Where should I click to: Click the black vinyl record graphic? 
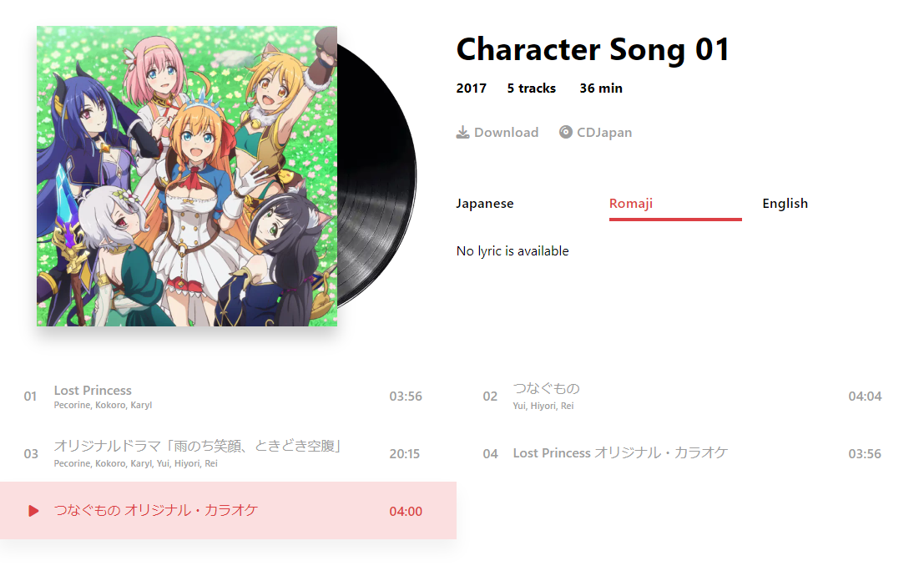378,176
